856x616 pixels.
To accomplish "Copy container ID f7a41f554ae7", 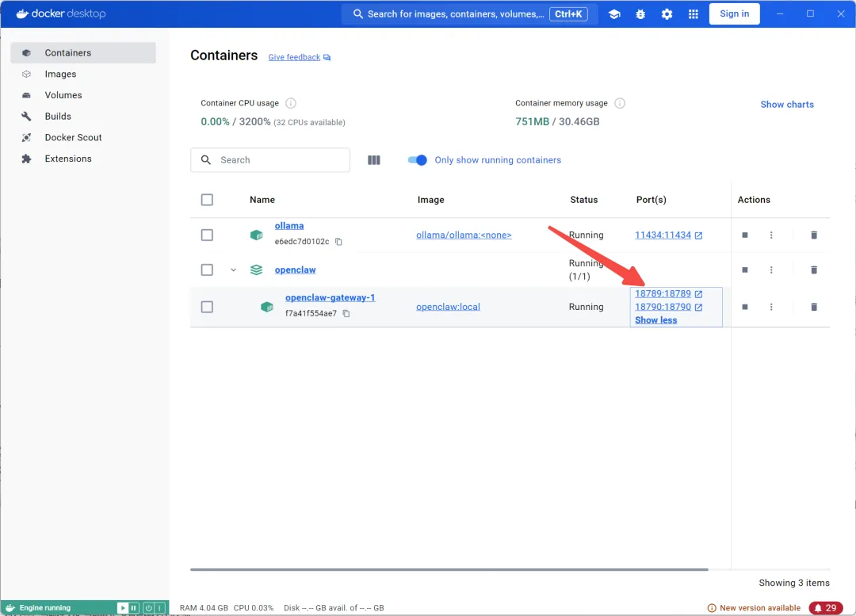I will tap(346, 313).
